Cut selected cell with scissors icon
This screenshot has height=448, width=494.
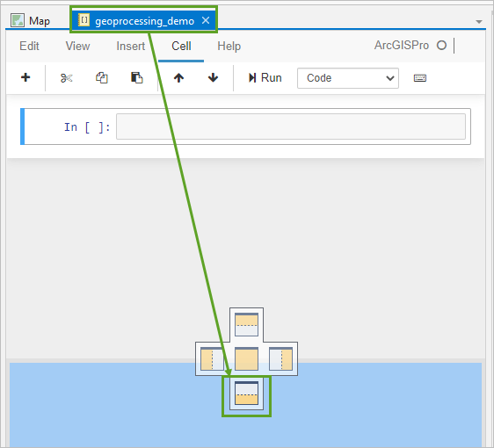tap(67, 78)
